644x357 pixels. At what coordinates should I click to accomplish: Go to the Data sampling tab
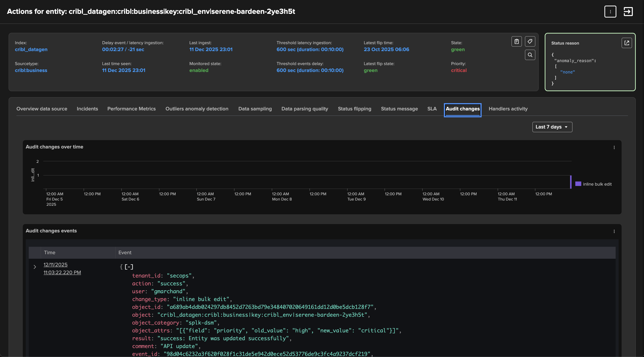[x=255, y=109]
